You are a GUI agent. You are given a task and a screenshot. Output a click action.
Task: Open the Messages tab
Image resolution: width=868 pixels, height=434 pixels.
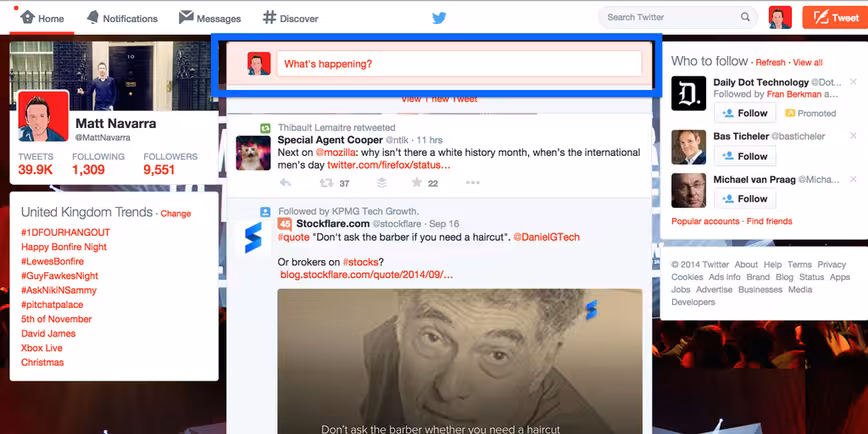point(210,18)
